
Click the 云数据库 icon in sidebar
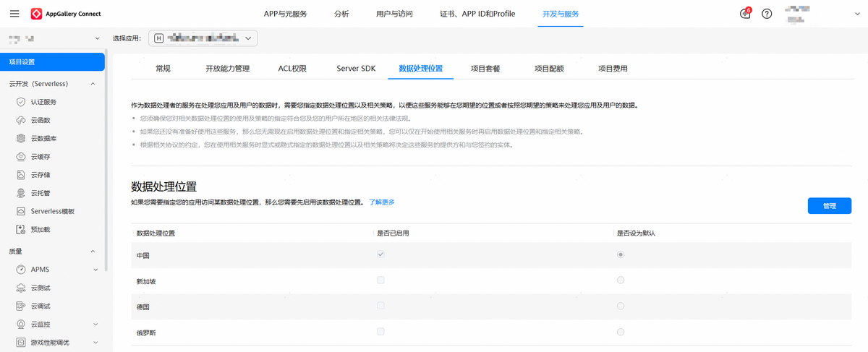21,138
